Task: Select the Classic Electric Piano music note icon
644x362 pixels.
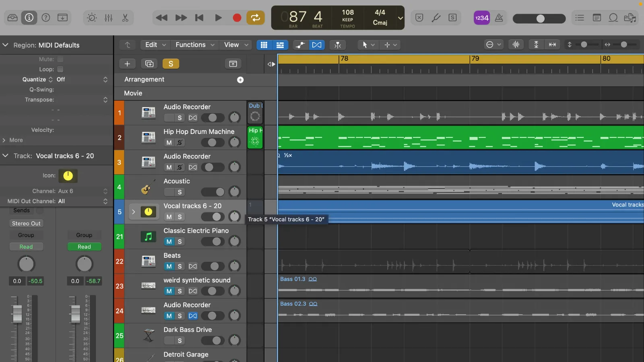Action: coord(148,237)
